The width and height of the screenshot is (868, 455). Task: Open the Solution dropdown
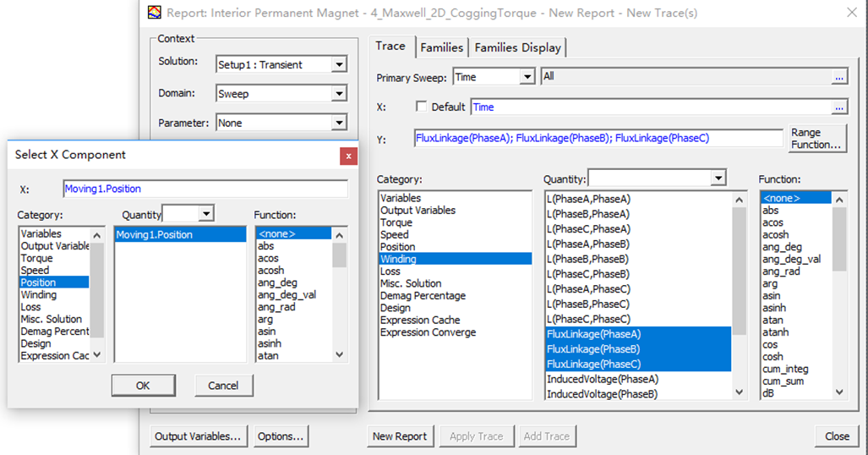tap(339, 65)
